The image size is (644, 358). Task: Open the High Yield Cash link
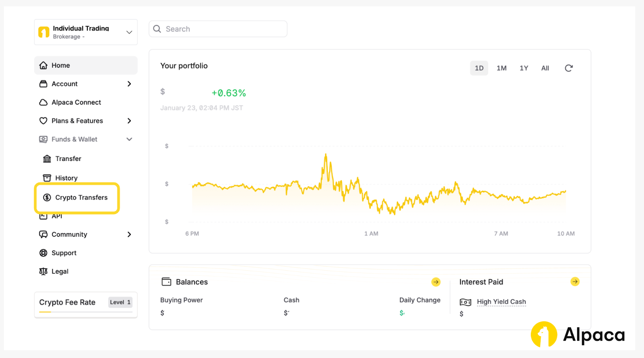pos(501,302)
